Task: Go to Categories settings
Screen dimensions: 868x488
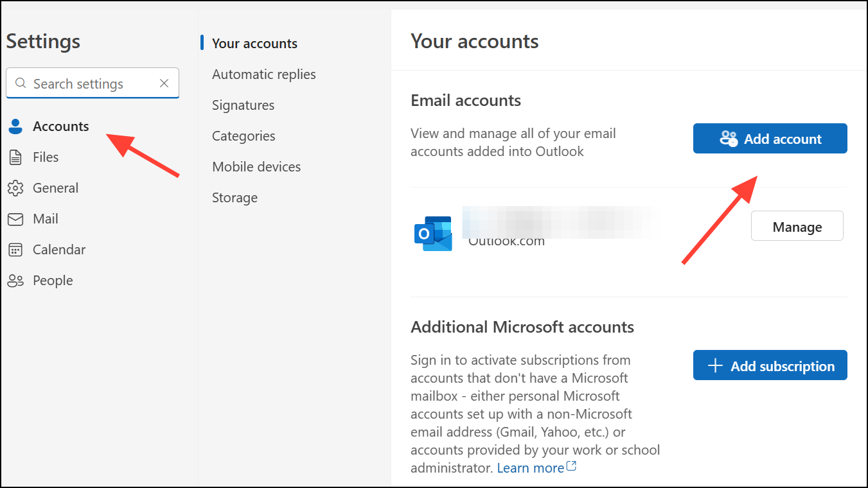Action: [244, 136]
